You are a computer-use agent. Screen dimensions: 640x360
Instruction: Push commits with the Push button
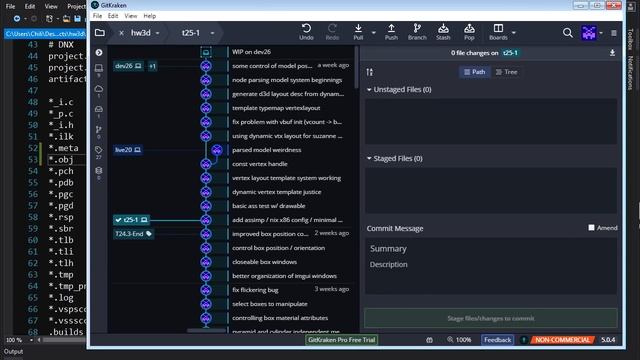point(391,32)
